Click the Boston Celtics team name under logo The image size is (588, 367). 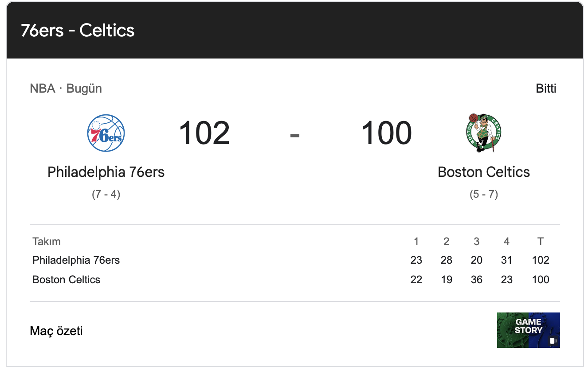(483, 172)
